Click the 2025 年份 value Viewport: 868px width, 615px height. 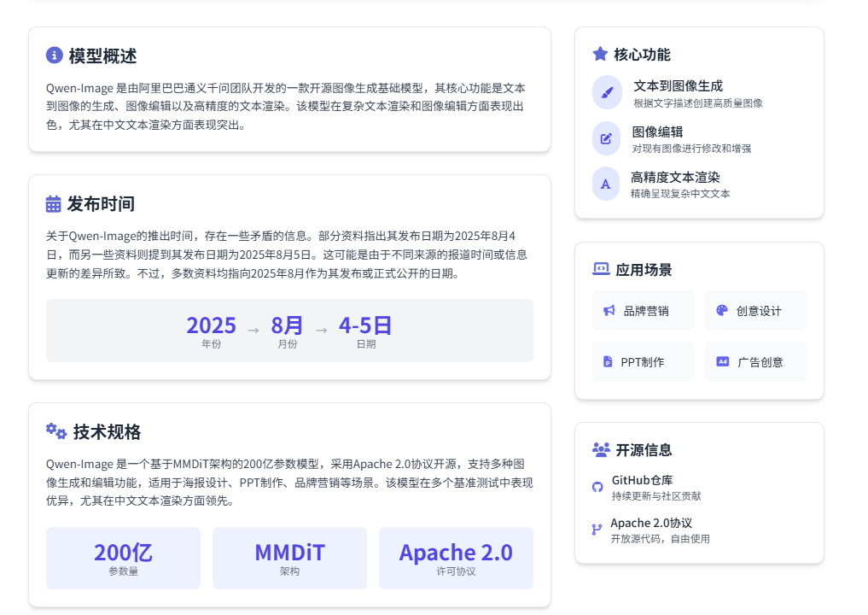(x=211, y=325)
